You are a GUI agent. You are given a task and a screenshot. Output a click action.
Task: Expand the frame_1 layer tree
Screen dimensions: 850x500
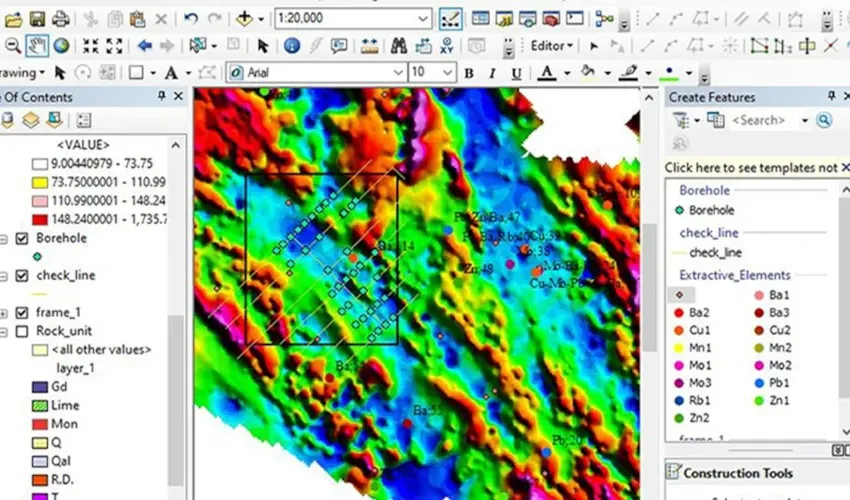(6, 313)
